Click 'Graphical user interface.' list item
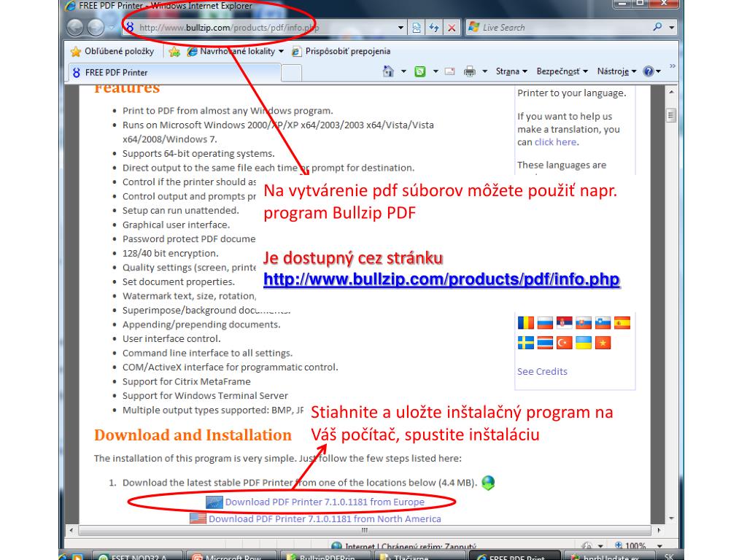This screenshot has width=747, height=560. click(177, 225)
